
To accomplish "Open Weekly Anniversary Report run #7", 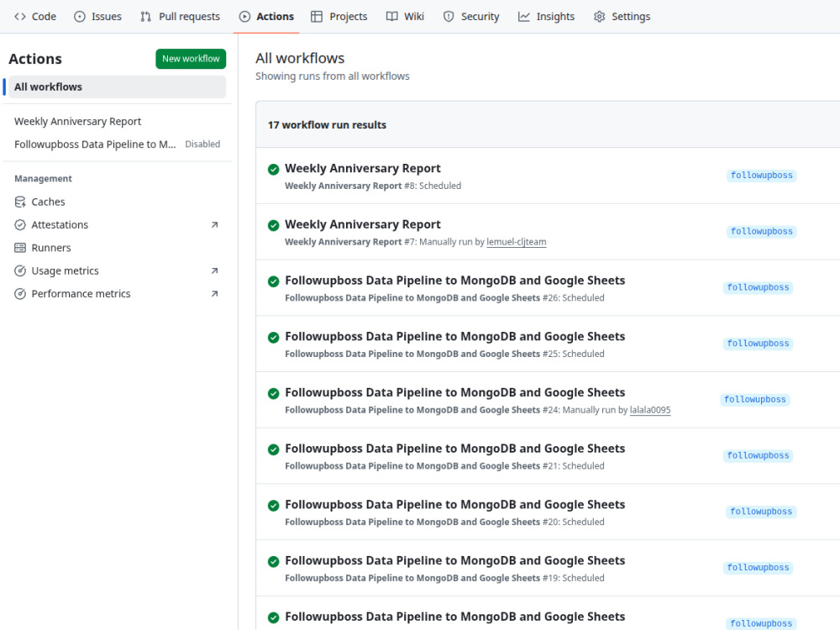I will click(363, 224).
